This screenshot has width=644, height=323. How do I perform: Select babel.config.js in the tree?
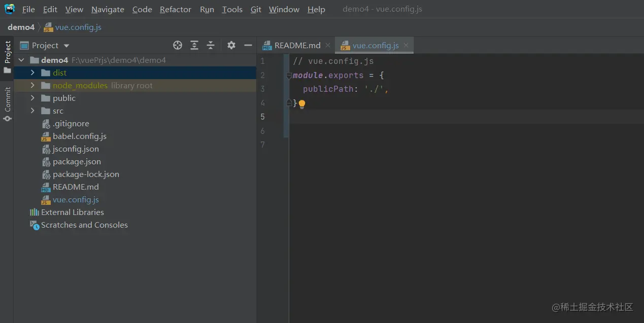(135, 136)
